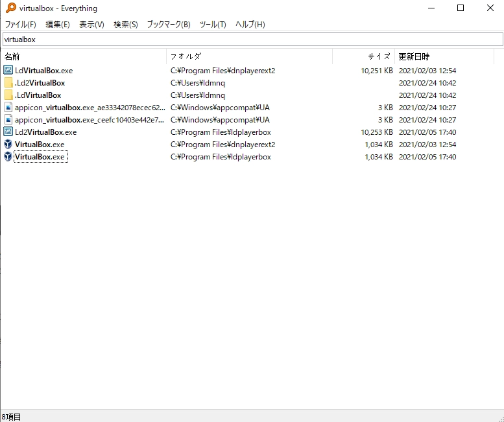The width and height of the screenshot is (504, 422).
Task: Select appicon_virtualbox.exe_ceefc10403e442e7 file name
Action: (90, 119)
